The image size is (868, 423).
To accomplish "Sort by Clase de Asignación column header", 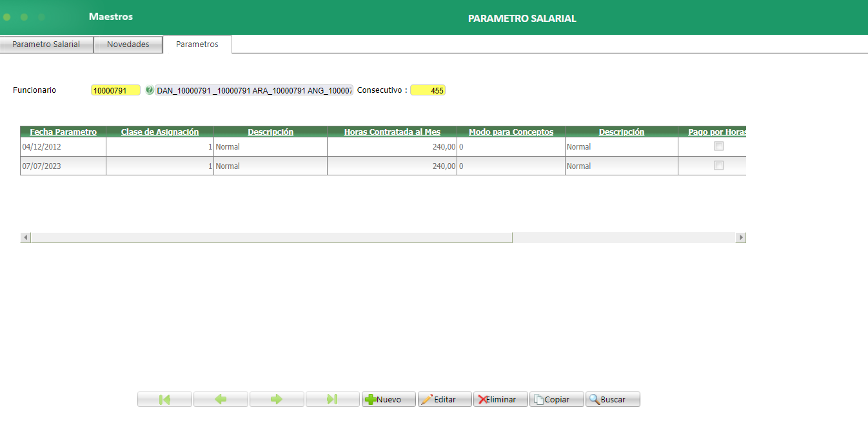I will [x=160, y=132].
